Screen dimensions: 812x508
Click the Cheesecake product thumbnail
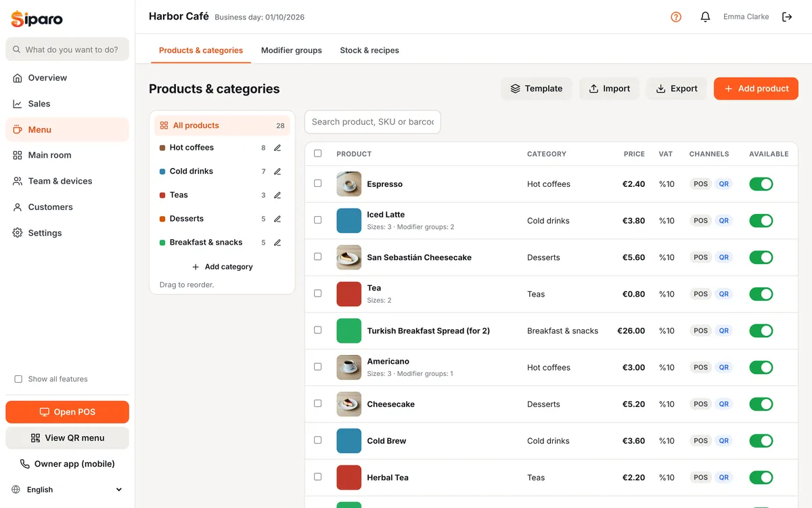pyautogui.click(x=349, y=404)
